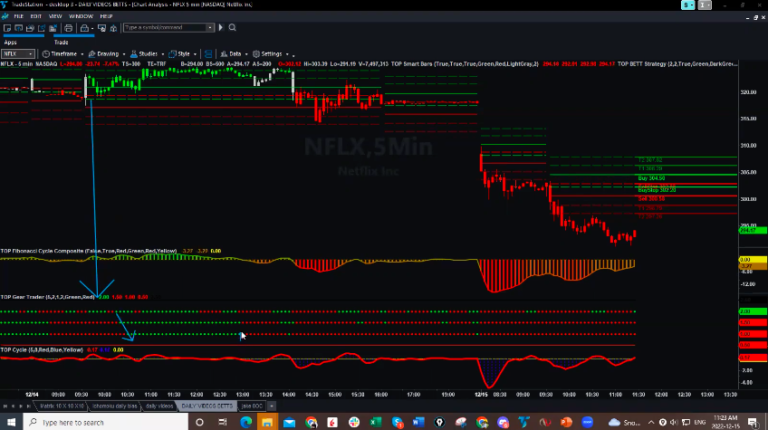The height and width of the screenshot is (430, 768).
Task: Open the chart Settings dropdown
Action: pyautogui.click(x=270, y=54)
